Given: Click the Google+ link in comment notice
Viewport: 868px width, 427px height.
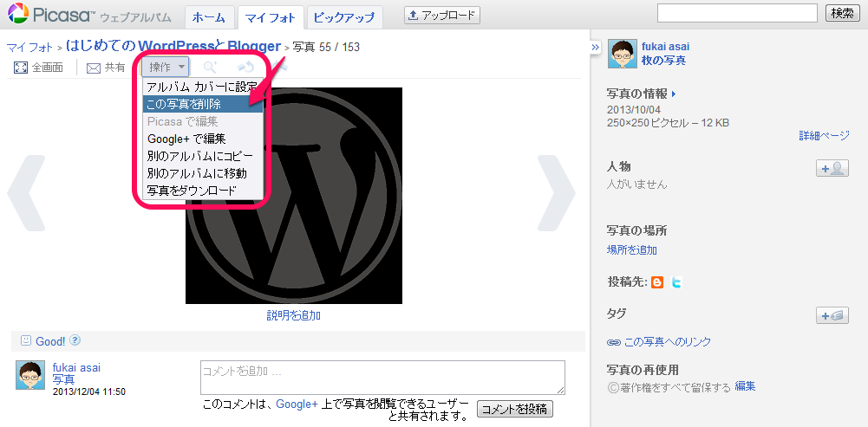Looking at the screenshot, I should pyautogui.click(x=297, y=404).
